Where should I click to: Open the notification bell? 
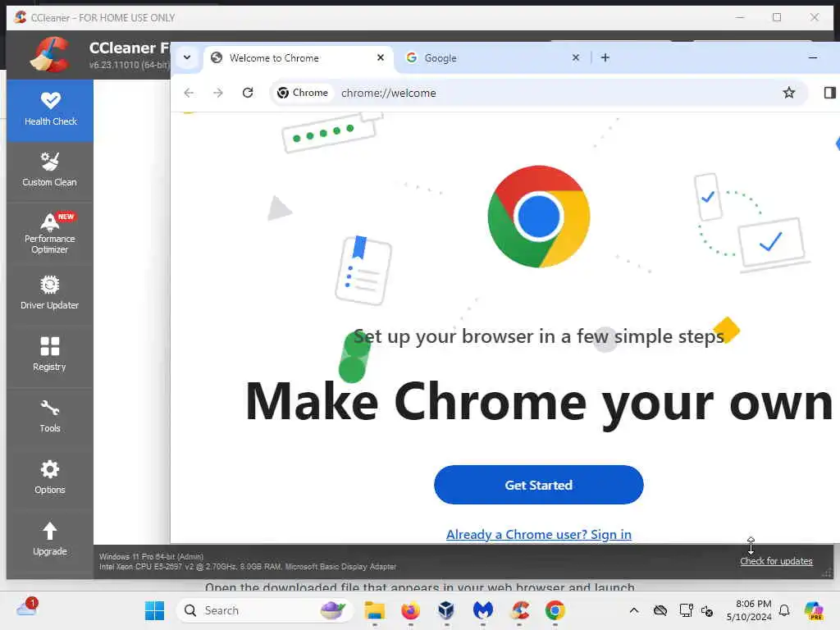[x=783, y=610]
